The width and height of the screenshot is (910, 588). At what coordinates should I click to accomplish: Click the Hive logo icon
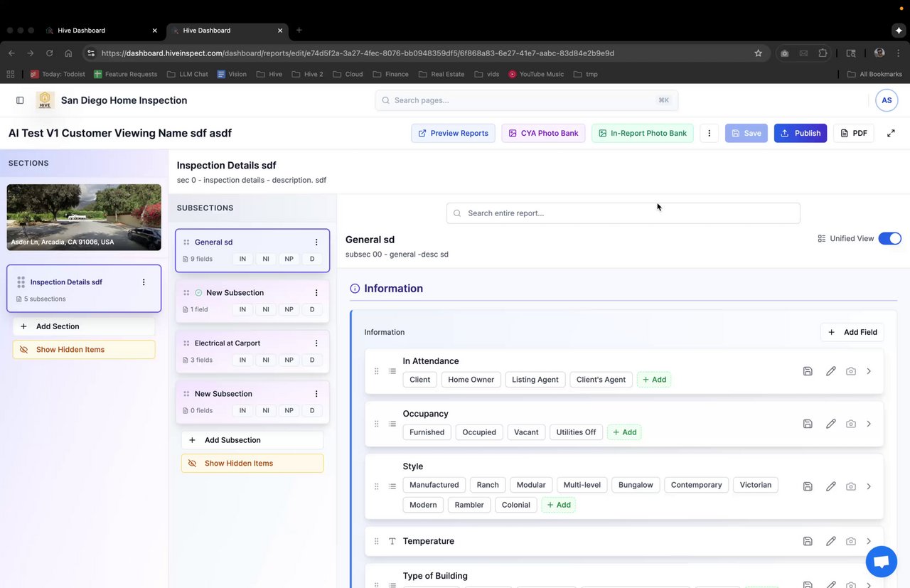pyautogui.click(x=45, y=100)
